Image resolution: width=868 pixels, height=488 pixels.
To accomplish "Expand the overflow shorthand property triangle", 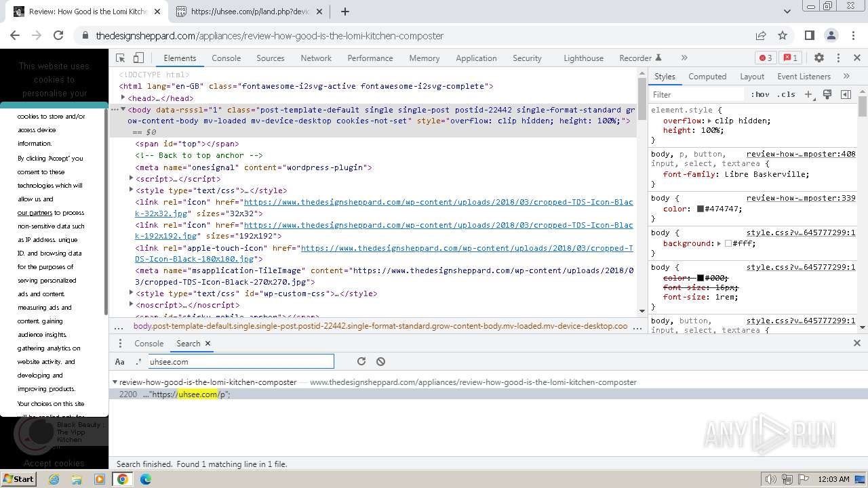I will pyautogui.click(x=710, y=121).
